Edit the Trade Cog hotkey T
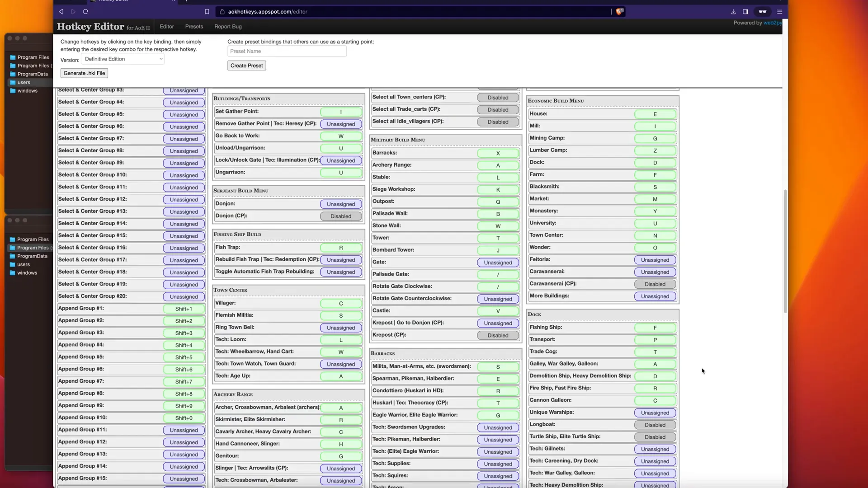 tap(655, 352)
